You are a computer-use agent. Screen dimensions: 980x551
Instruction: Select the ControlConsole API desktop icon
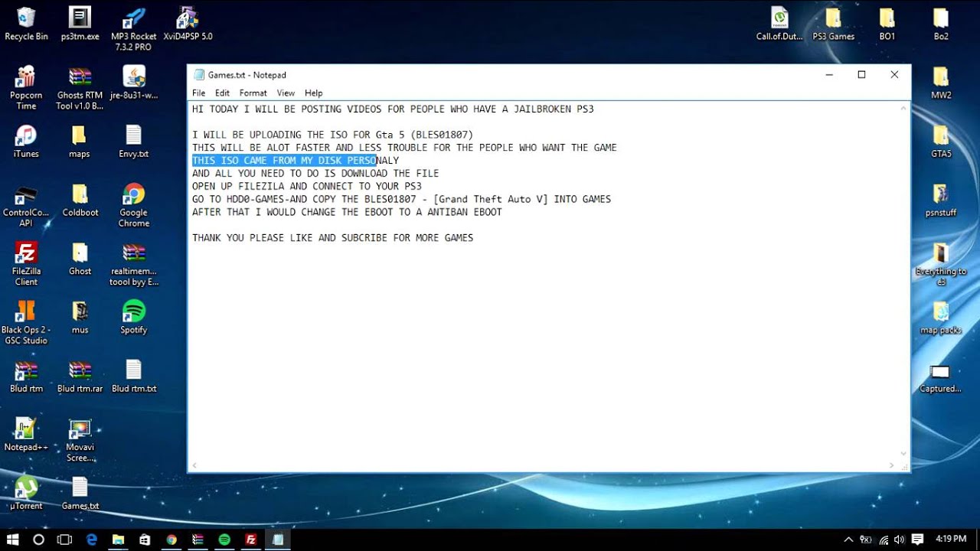[x=26, y=206]
